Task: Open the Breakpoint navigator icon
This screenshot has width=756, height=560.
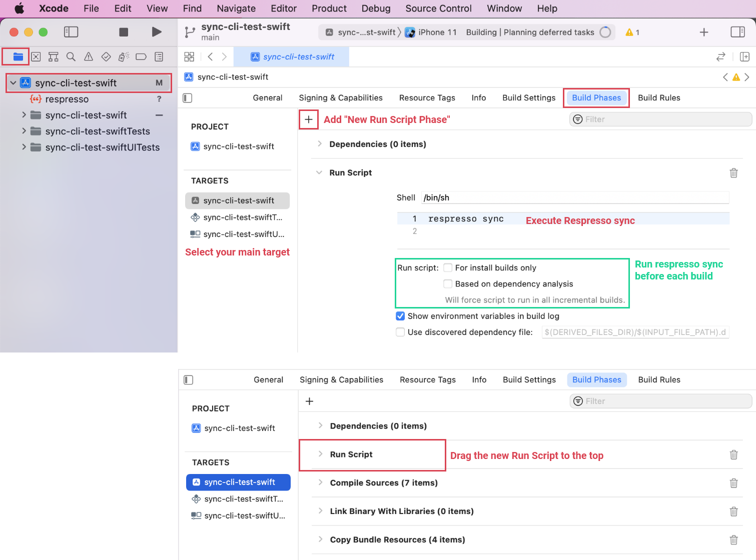Action: (141, 56)
